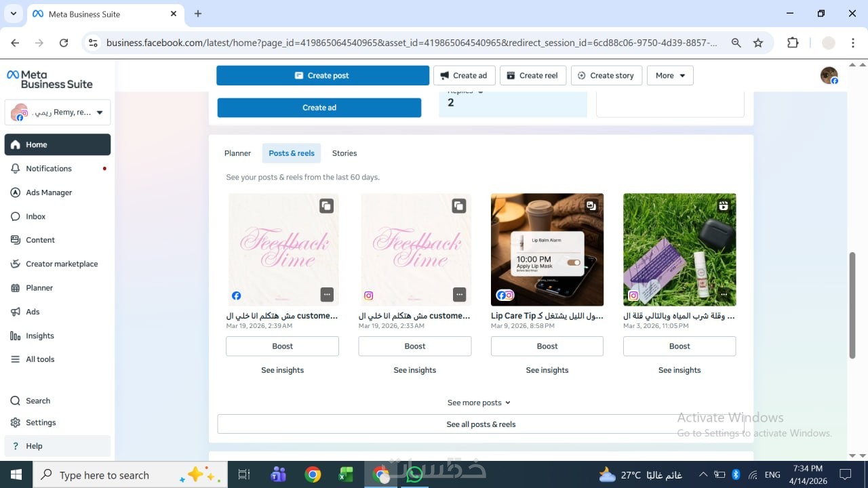
Task: Click the Windows taskbar search box
Action: click(129, 474)
